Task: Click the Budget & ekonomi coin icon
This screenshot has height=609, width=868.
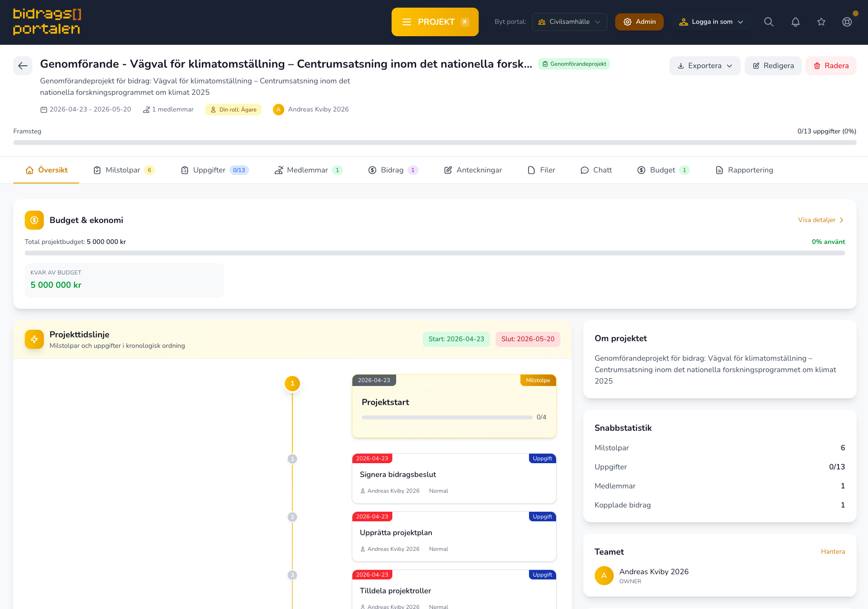Action: pyautogui.click(x=34, y=220)
